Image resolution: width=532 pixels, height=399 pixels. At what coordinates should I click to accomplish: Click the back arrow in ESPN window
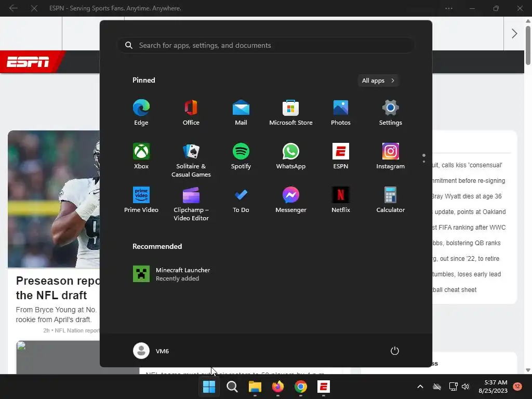pyautogui.click(x=13, y=8)
